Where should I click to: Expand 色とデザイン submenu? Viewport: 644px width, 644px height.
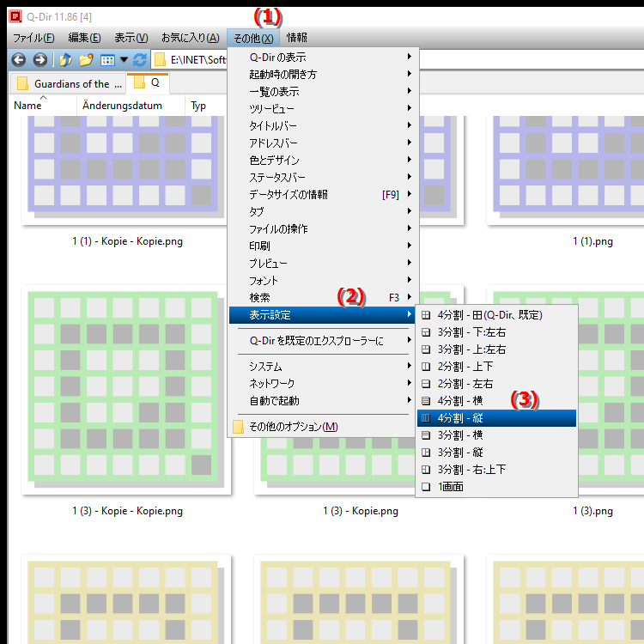(x=322, y=161)
